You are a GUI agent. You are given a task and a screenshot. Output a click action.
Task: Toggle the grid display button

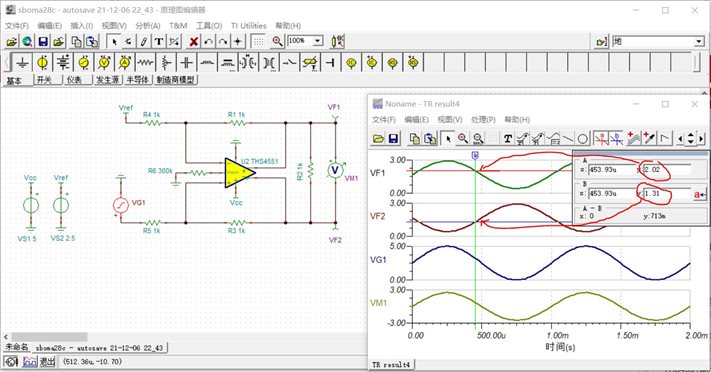(258, 42)
